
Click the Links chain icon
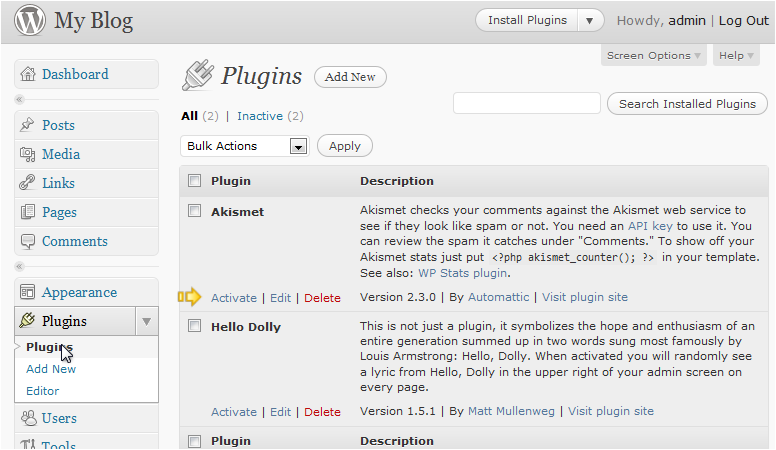click(x=27, y=183)
